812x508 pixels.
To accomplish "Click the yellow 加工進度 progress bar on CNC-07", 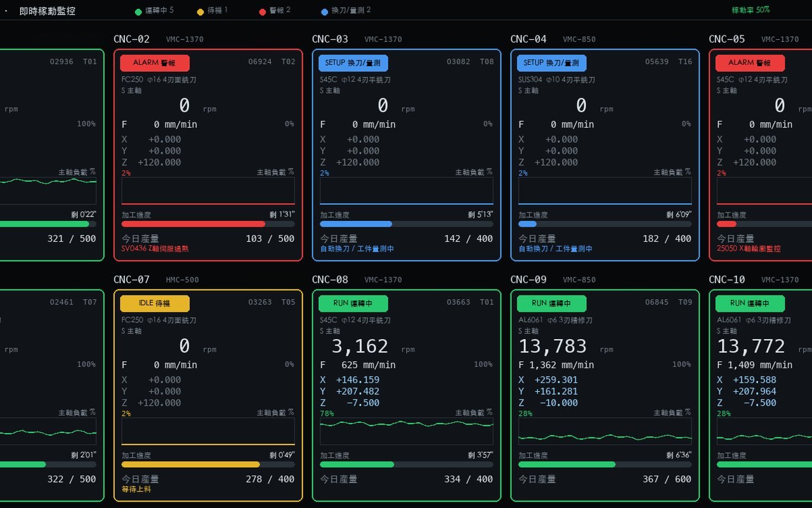I will 208,465.
